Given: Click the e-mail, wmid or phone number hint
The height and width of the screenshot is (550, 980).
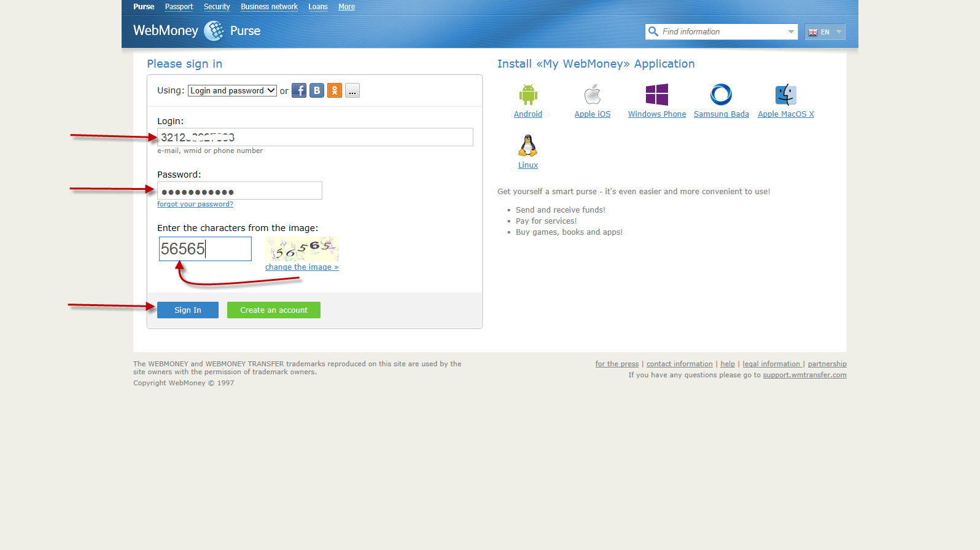Looking at the screenshot, I should 210,151.
